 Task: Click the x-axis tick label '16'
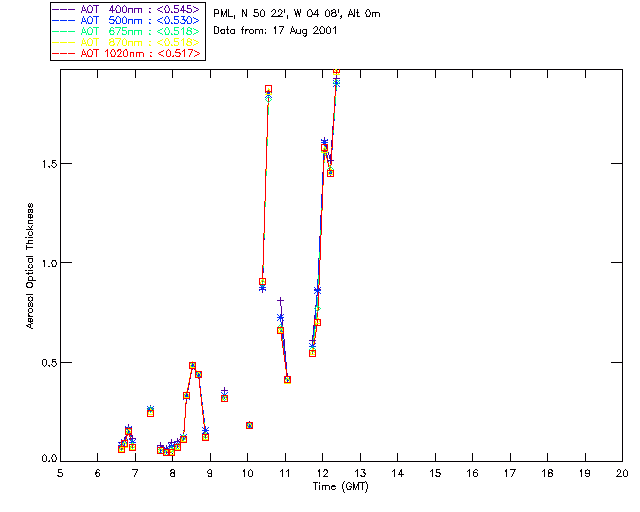point(473,473)
